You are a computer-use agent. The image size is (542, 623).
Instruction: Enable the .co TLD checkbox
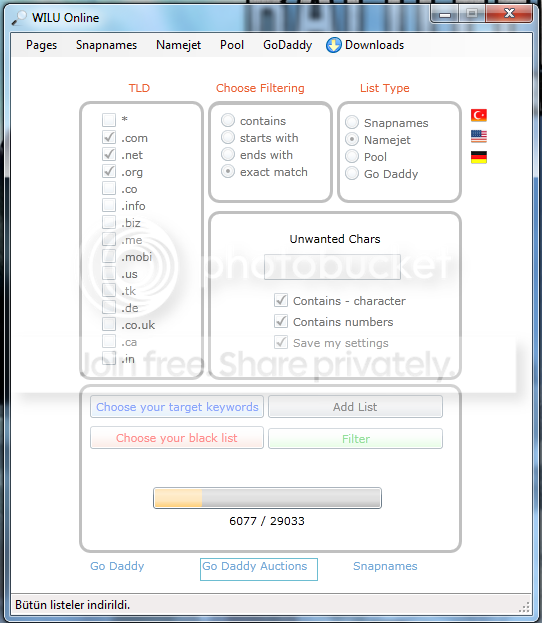point(109,188)
